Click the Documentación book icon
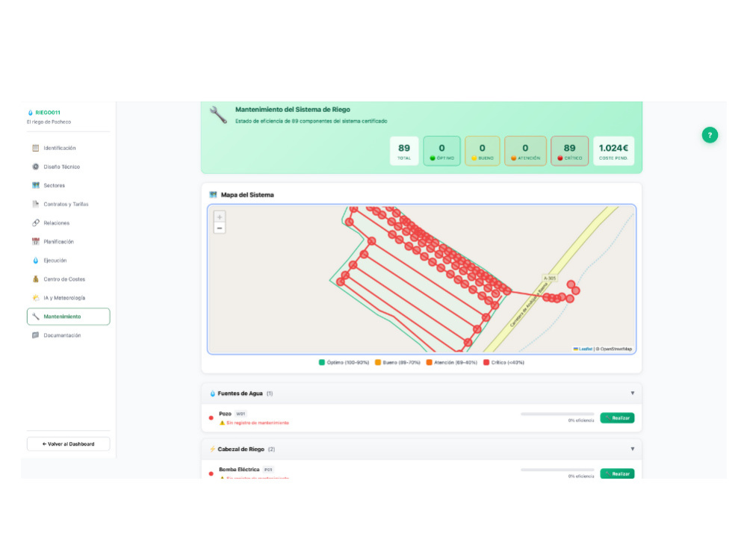This screenshot has height=560, width=747. pyautogui.click(x=35, y=335)
